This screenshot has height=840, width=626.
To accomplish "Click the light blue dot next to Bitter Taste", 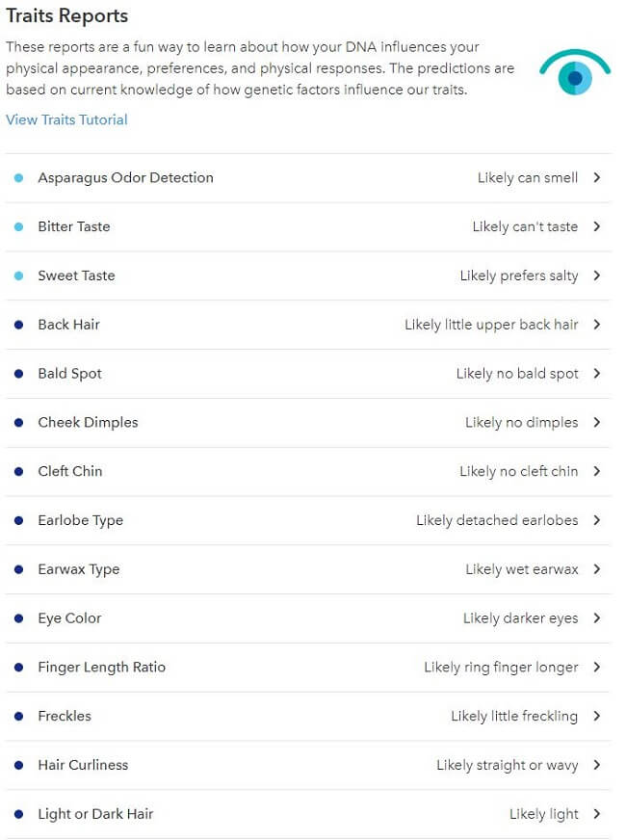I will 18,226.
